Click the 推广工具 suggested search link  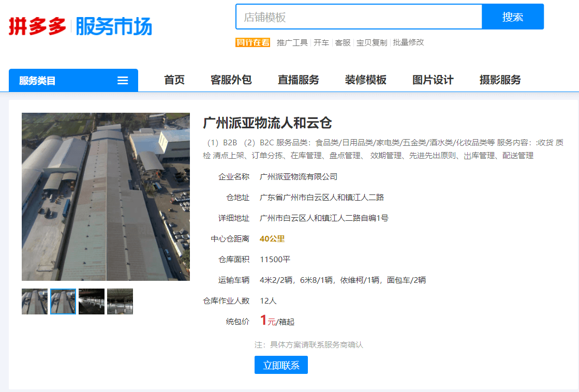point(292,42)
